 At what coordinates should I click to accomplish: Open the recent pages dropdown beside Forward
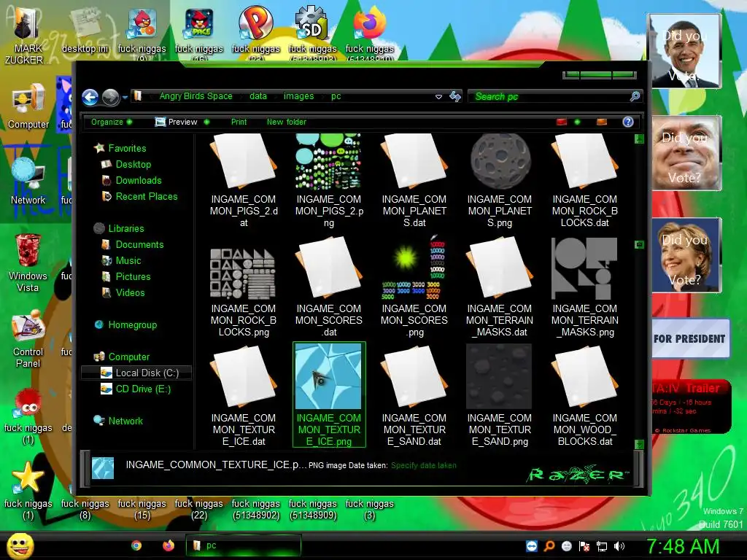click(x=125, y=97)
